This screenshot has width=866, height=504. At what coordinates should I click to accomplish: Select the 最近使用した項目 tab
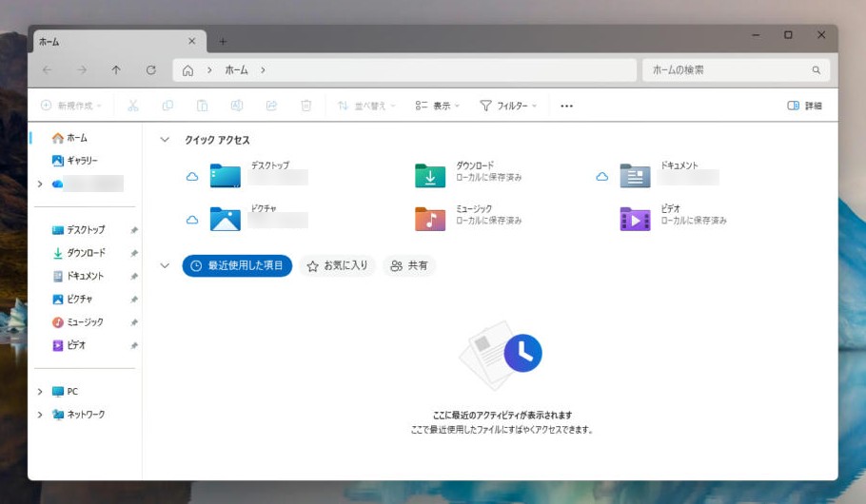pos(237,265)
